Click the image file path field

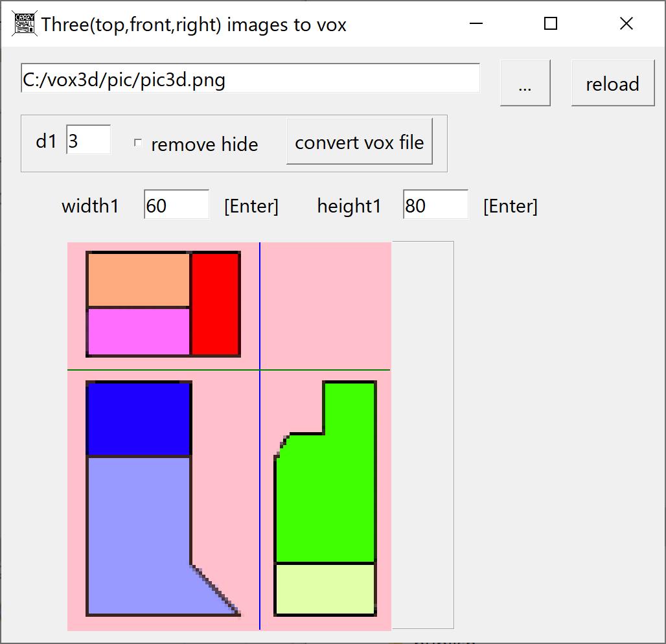250,79
